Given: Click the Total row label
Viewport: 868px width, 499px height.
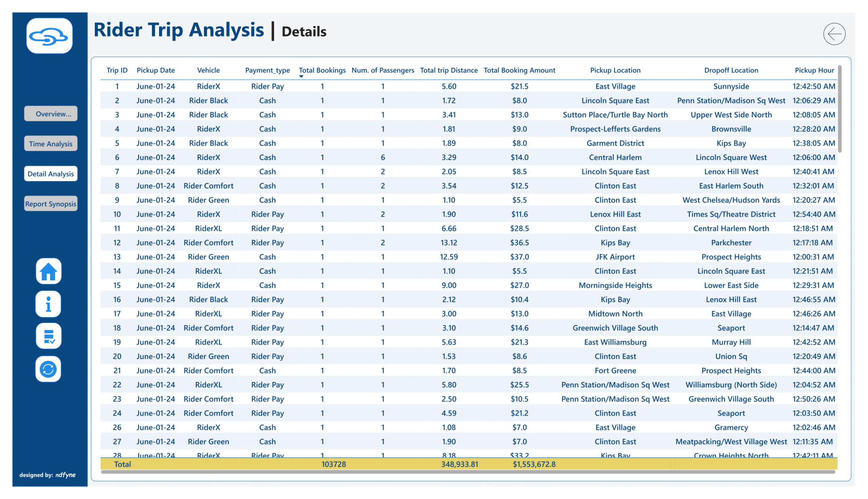Looking at the screenshot, I should point(122,464).
